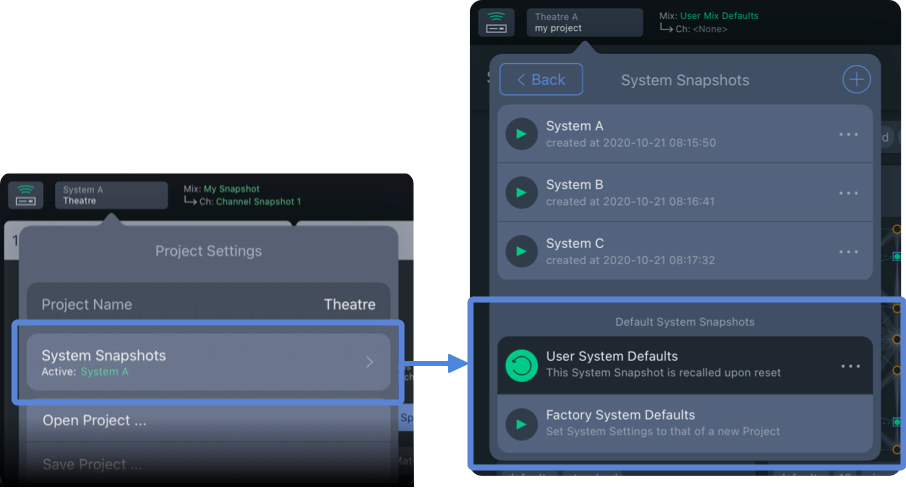Click the Theatre A my project selector

pos(584,23)
